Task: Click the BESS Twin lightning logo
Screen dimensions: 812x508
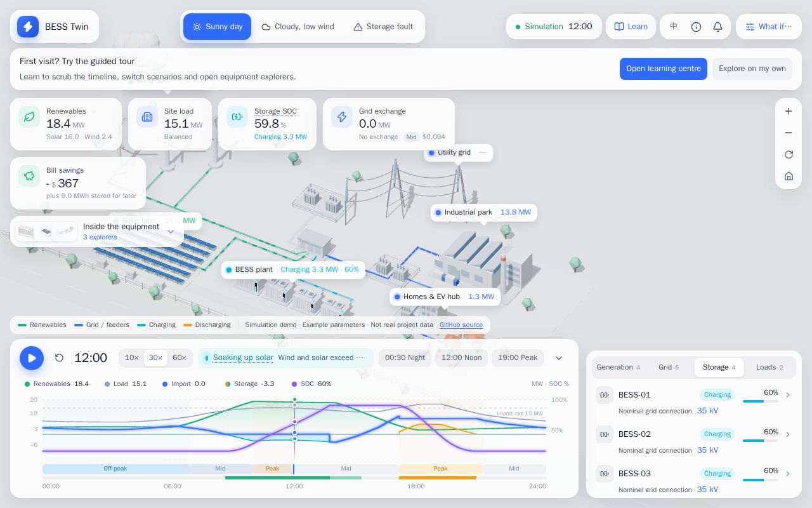Action: coord(28,27)
